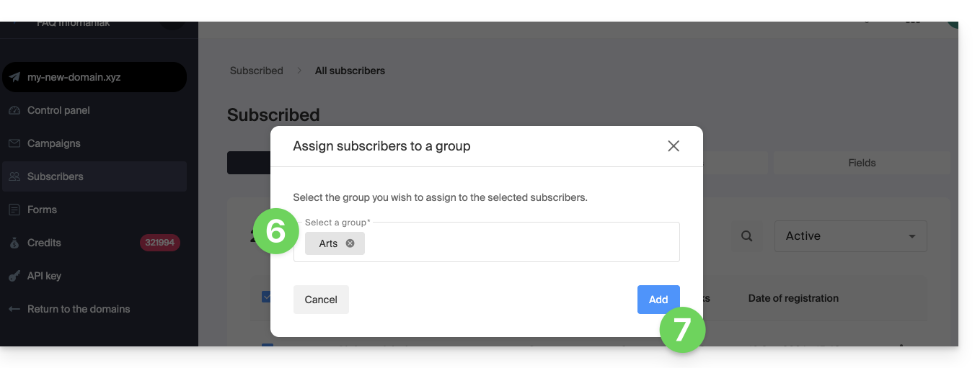Click the blue Add button
The image size is (980, 368).
(x=658, y=300)
